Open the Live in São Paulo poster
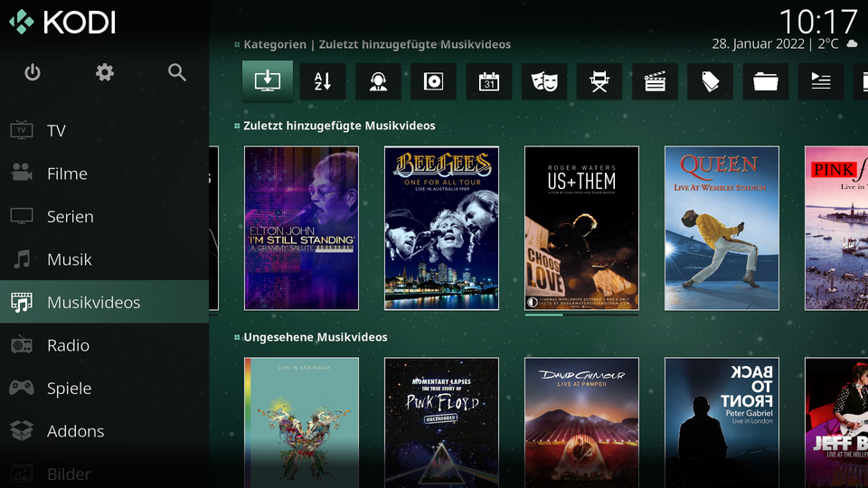Viewport: 868px width, 488px height. click(x=302, y=423)
